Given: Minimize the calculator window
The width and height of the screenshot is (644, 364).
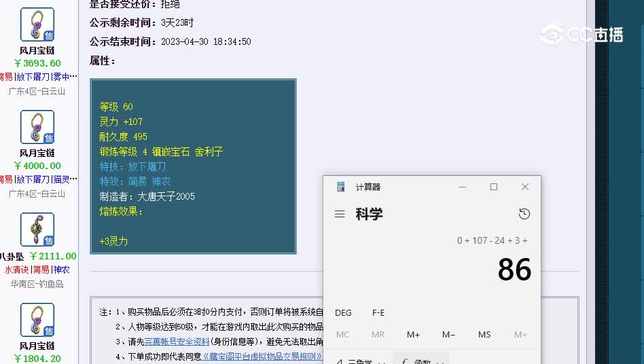Looking at the screenshot, I should [x=463, y=187].
